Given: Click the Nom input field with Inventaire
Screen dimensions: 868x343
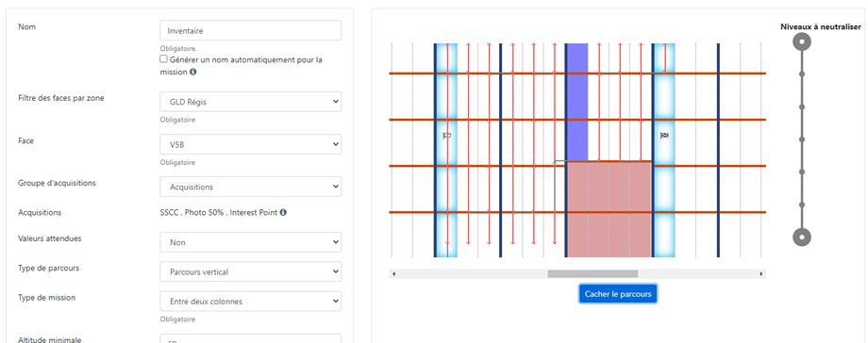Looking at the screenshot, I should (250, 31).
